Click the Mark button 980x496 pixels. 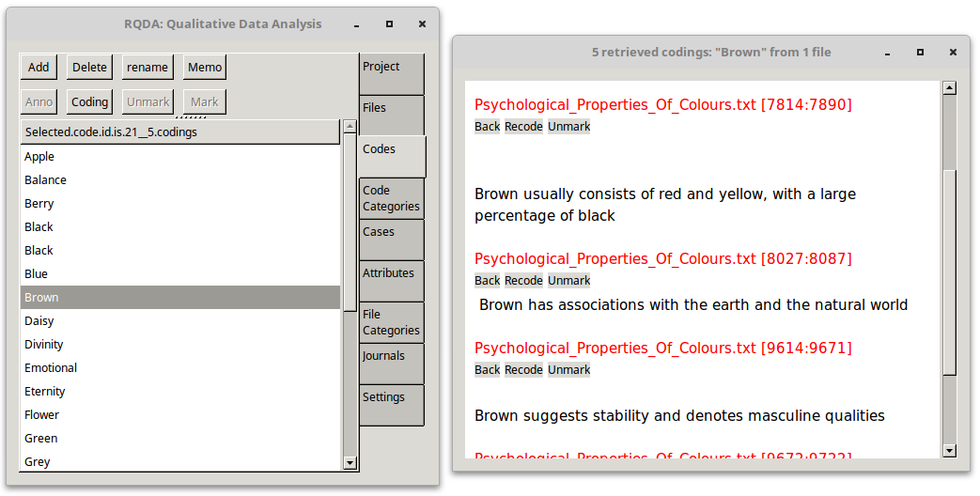[x=205, y=101]
